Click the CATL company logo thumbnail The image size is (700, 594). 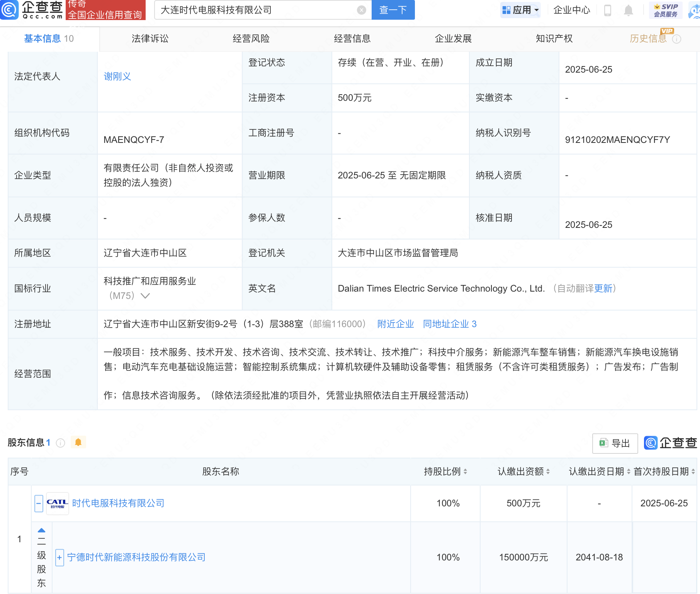coord(58,503)
